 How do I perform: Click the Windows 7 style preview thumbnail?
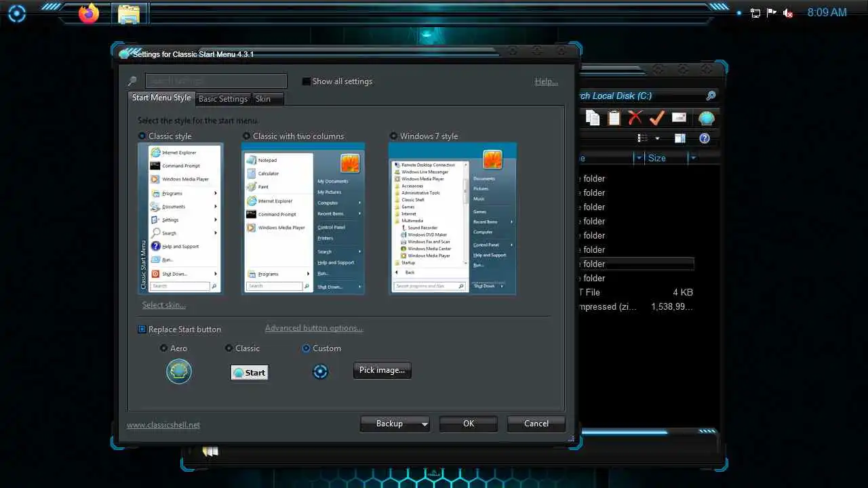click(452, 218)
